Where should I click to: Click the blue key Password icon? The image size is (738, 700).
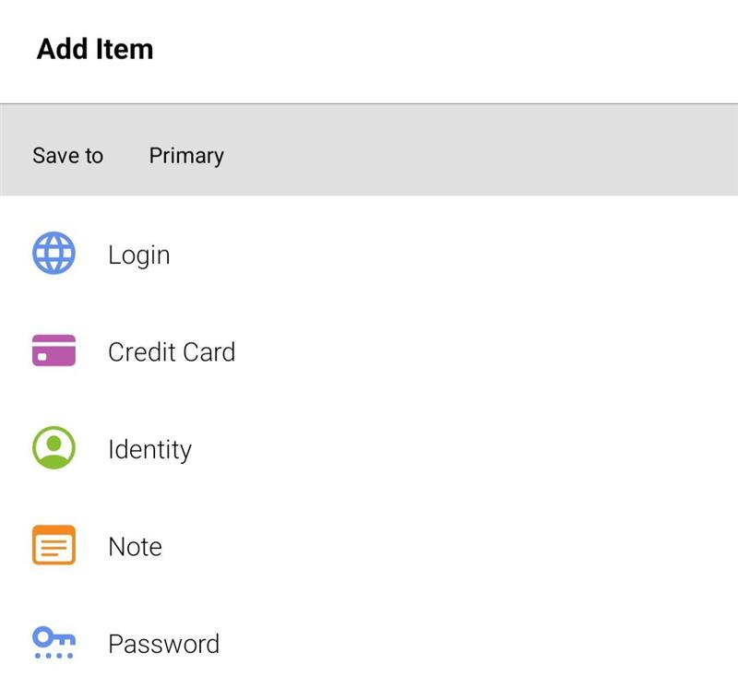coord(54,643)
